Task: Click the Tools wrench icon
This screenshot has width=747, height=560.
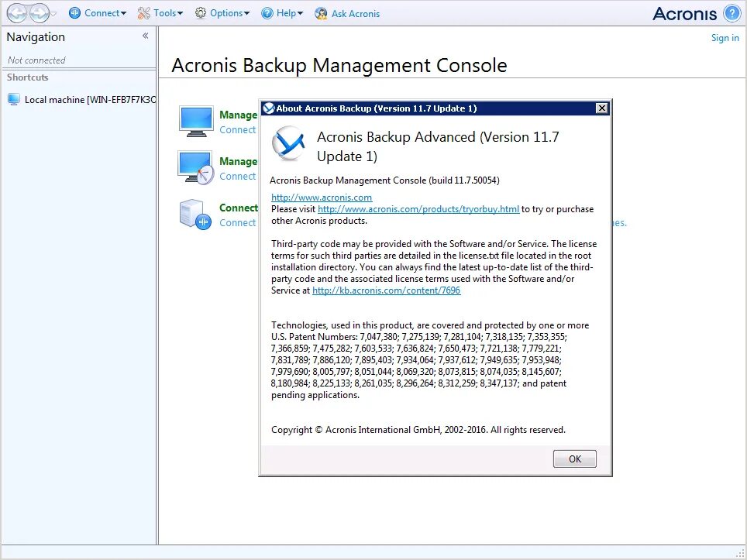Action: (x=143, y=13)
